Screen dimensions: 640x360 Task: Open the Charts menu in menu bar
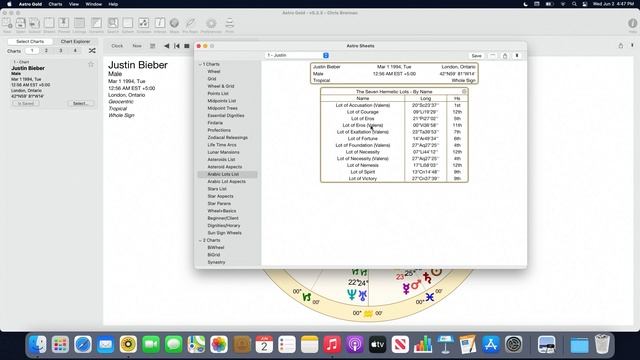(x=55, y=4)
